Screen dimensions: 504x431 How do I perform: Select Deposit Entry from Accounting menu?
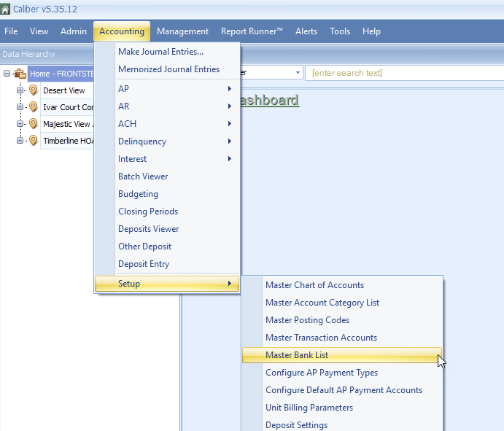pyautogui.click(x=144, y=264)
